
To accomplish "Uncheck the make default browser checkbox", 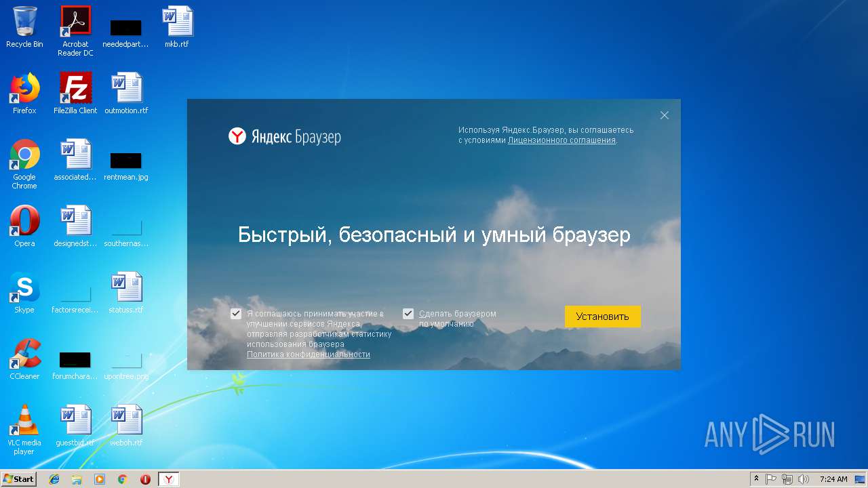I will [x=408, y=314].
